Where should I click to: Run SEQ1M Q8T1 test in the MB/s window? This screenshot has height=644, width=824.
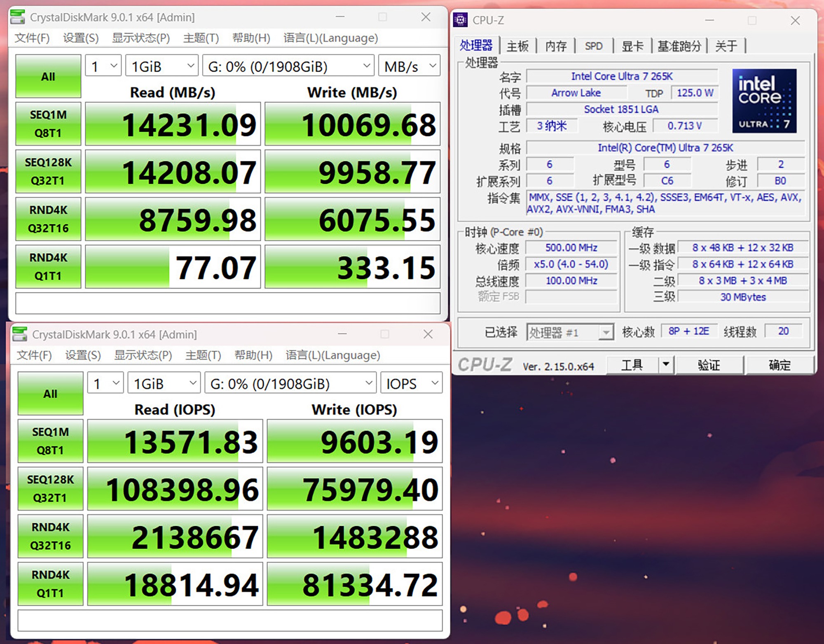coord(48,124)
